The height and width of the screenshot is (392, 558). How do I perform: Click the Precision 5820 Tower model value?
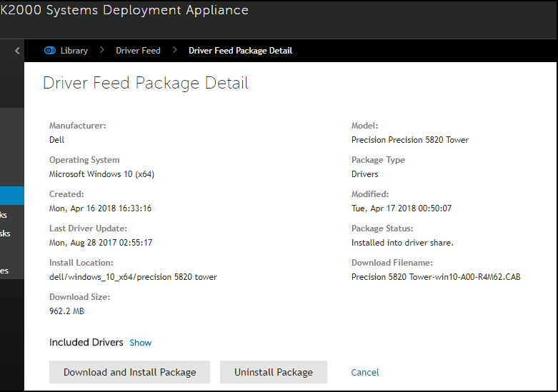pos(409,140)
